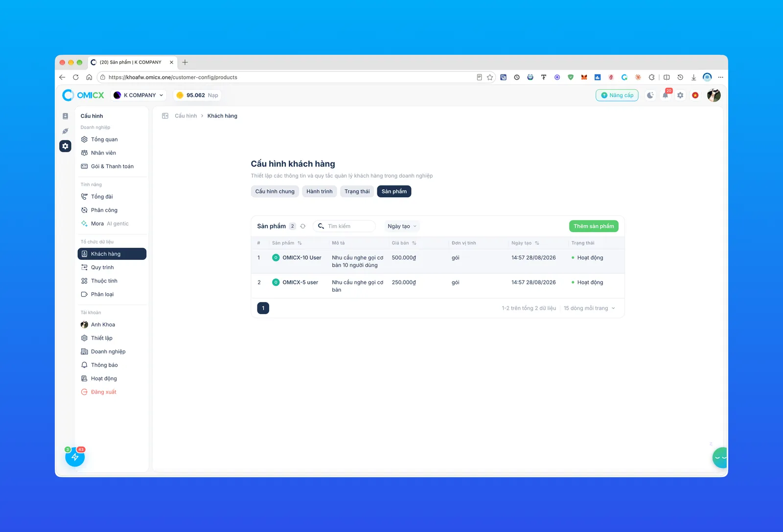
Task: Click Nạp top-up balance button
Action: 213,95
